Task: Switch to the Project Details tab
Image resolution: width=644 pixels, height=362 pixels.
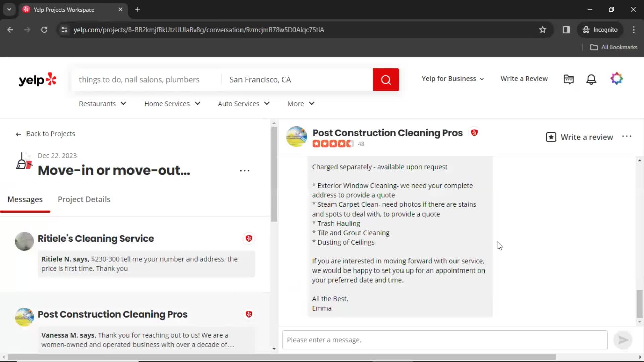Action: pyautogui.click(x=84, y=200)
